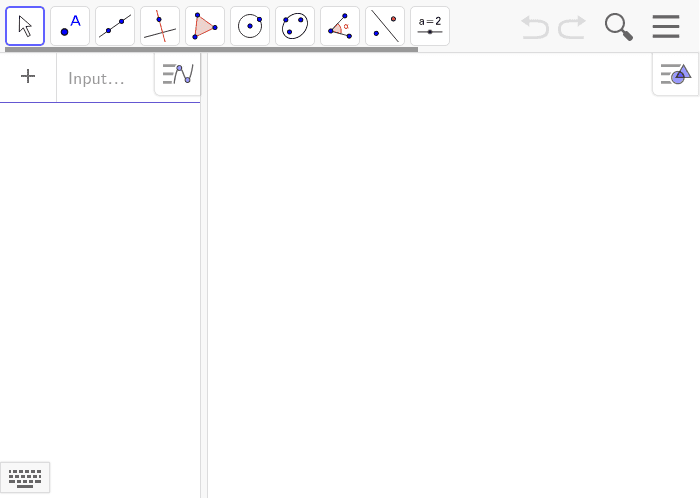Open the virtual keyboard
700x500 pixels.
pos(25,478)
